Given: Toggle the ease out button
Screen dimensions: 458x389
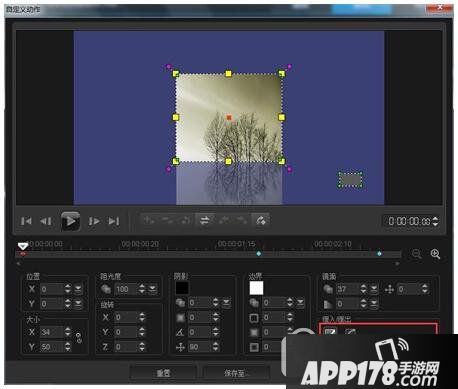Looking at the screenshot, I should tap(350, 331).
